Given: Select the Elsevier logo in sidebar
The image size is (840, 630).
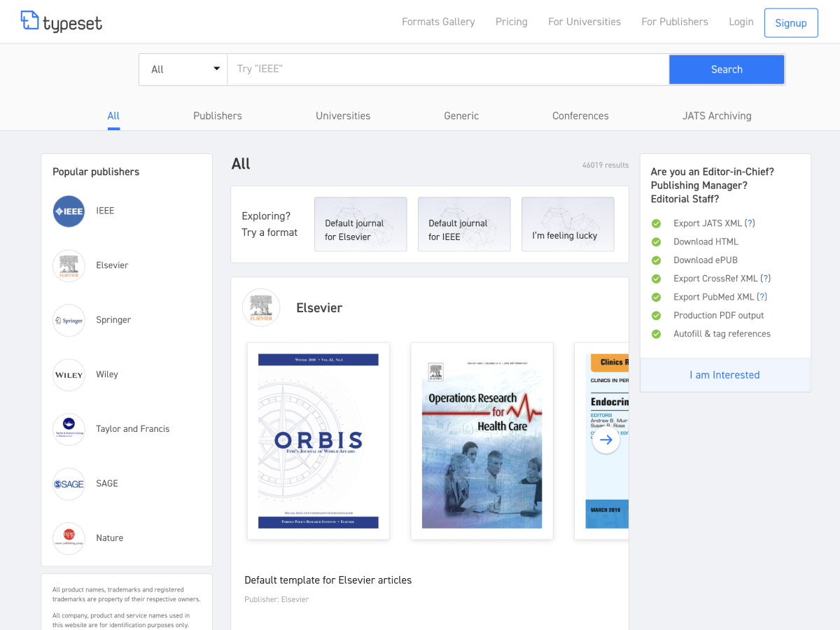Looking at the screenshot, I should pyautogui.click(x=69, y=266).
